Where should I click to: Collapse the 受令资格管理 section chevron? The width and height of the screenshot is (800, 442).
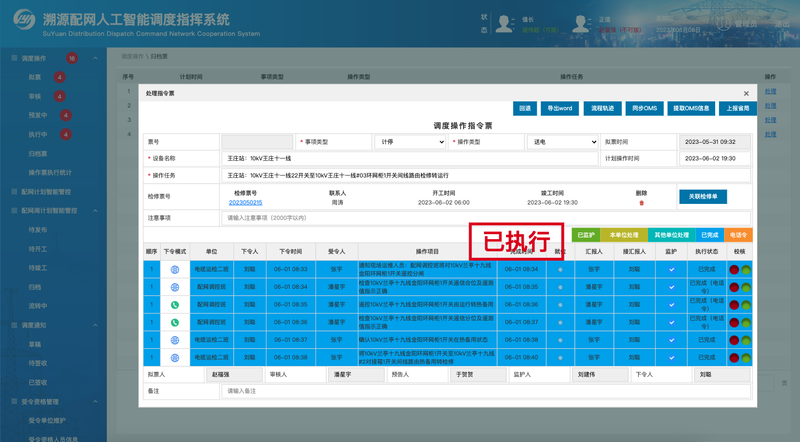point(95,402)
